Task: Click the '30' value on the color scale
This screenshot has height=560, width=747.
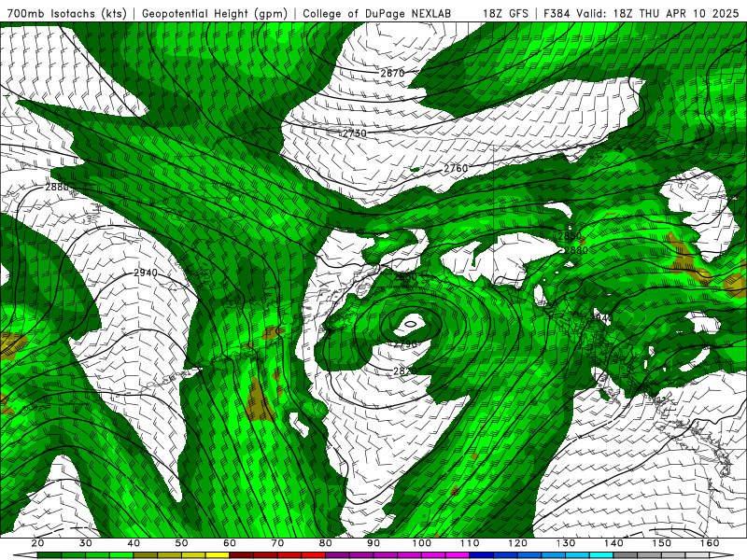Action: pyautogui.click(x=86, y=543)
